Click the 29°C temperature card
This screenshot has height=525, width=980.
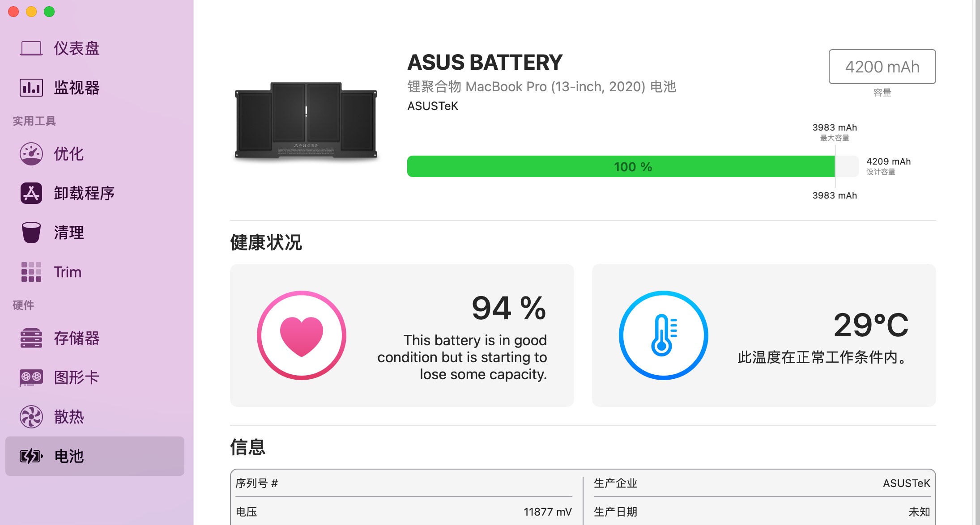[x=764, y=335]
